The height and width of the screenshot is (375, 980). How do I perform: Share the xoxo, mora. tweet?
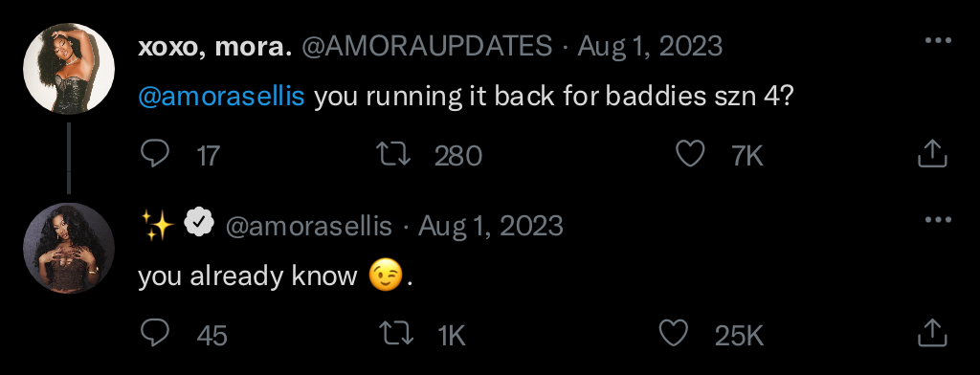pos(932,154)
